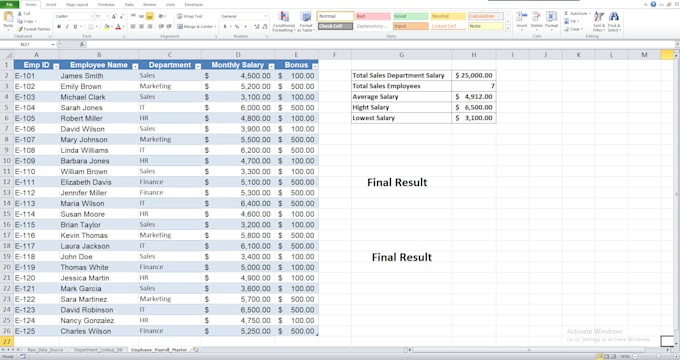Apply the yellow Fill Color bucket
Screen dimensions: 680x360
[106, 27]
